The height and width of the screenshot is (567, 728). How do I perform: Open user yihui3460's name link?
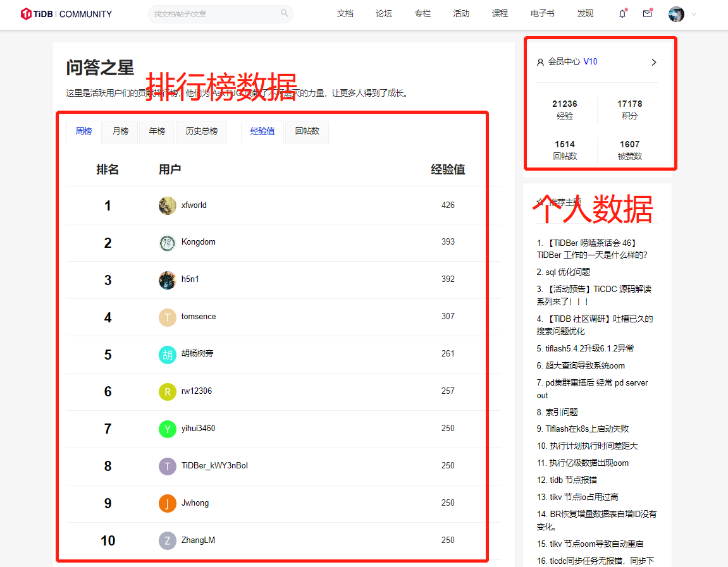click(x=198, y=429)
